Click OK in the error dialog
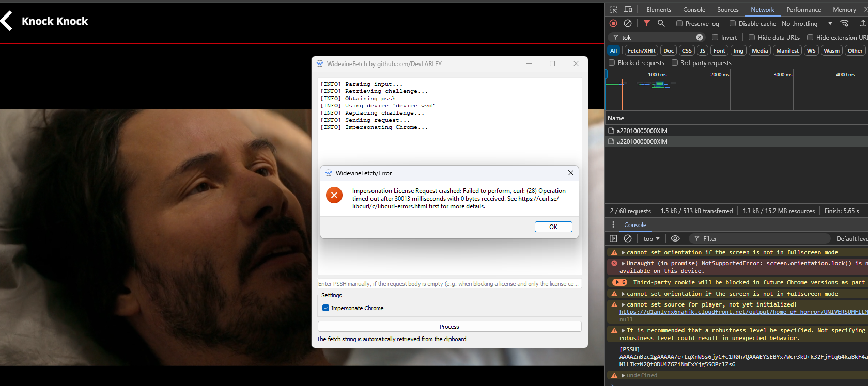This screenshot has width=868, height=386. tap(553, 227)
